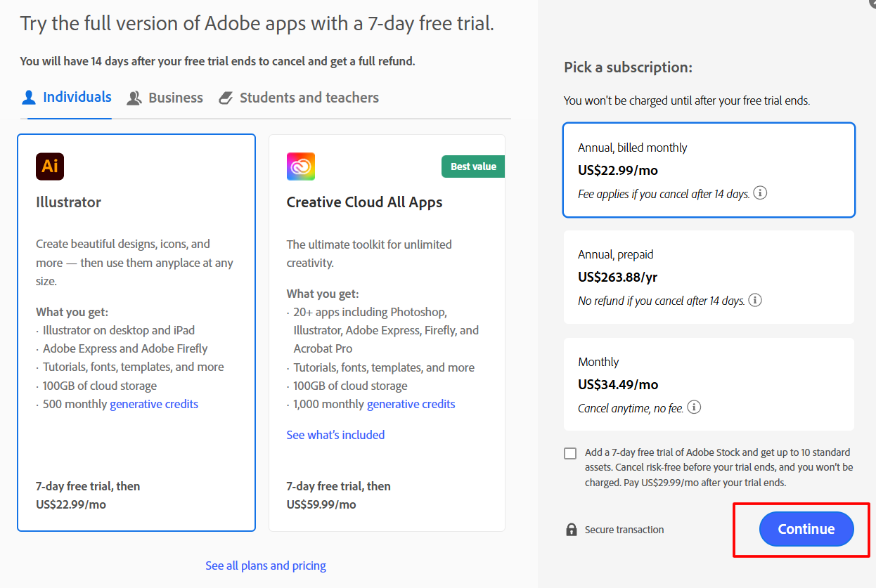The width and height of the screenshot is (876, 588).
Task: Click the info icon beside the no-refund note
Action: coord(755,300)
